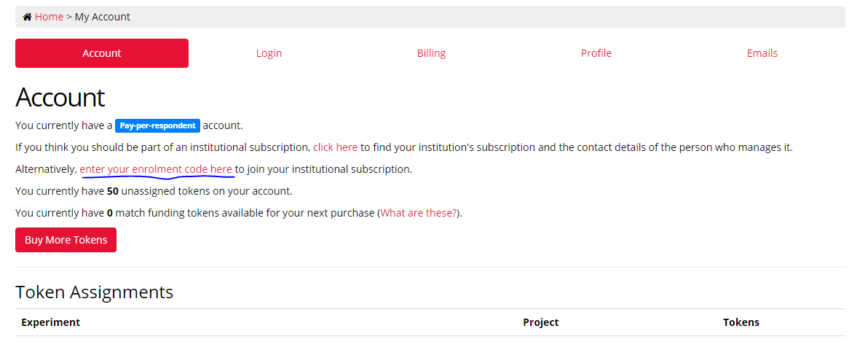
Task: Click here to find institution's subscription
Action: [335, 147]
